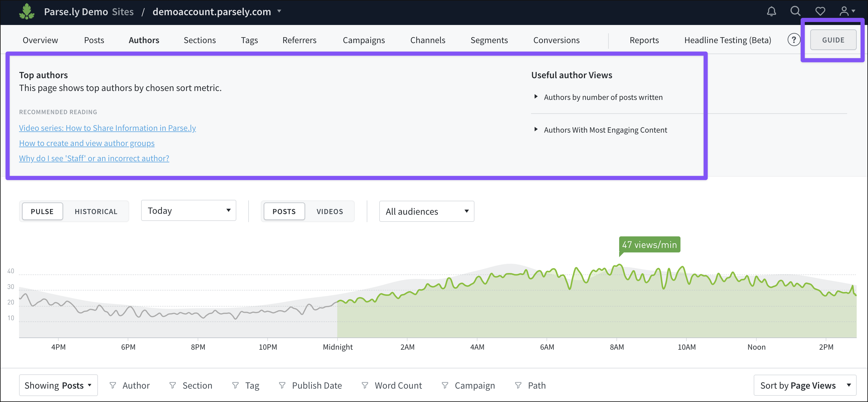
Task: Click the Parse.ly leaf logo
Action: (x=26, y=12)
